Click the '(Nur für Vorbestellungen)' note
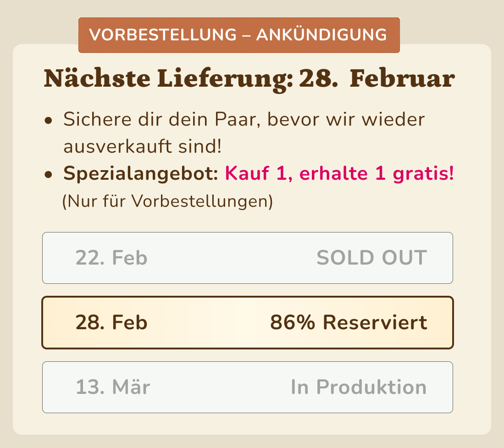 tap(167, 201)
